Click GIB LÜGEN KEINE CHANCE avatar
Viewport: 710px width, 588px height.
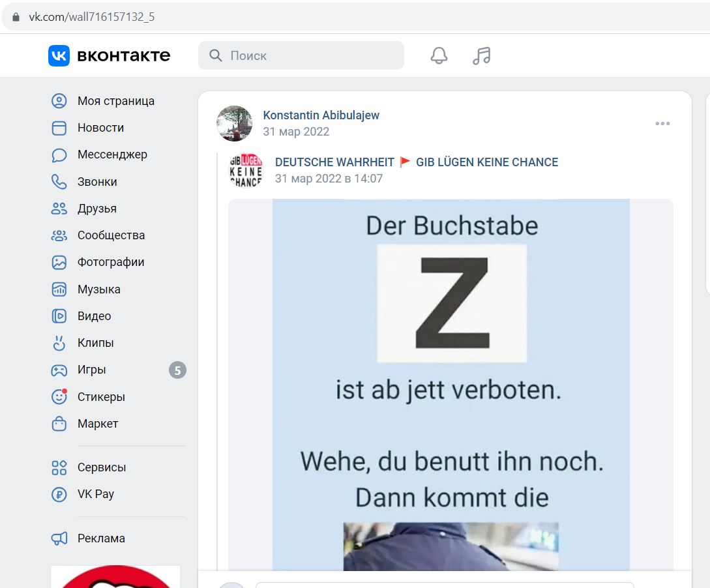coord(246,170)
